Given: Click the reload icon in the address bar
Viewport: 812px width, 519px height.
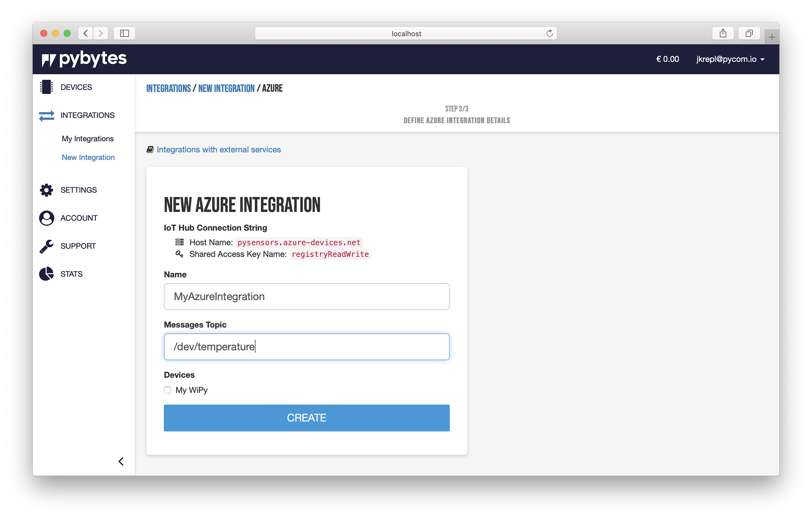Looking at the screenshot, I should pos(549,33).
